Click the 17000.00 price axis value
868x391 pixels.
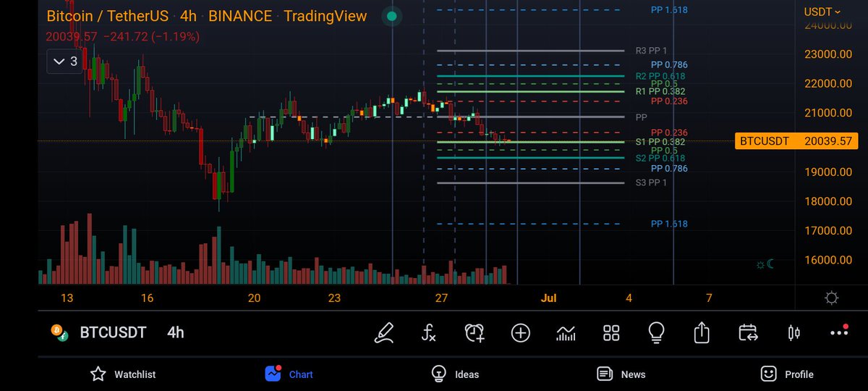[x=828, y=230]
